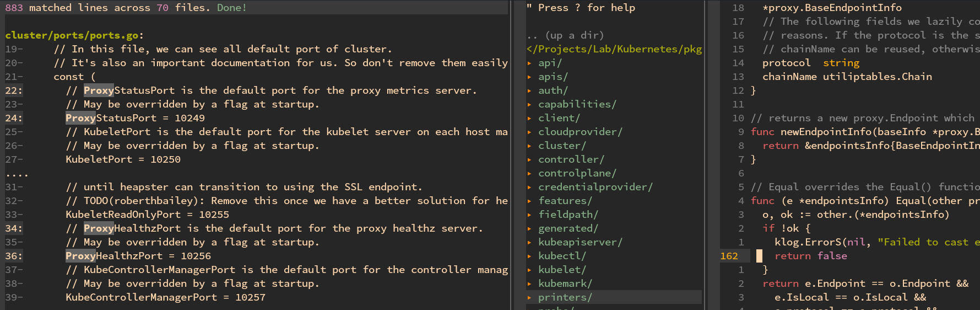
Task: Click 'return e.Endpoint == o.Endpoint &&' line
Action: point(865,284)
